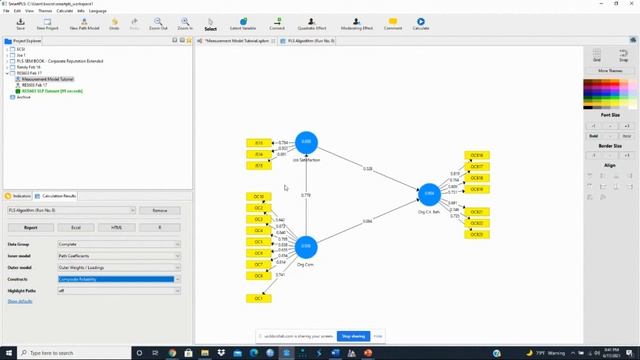640x360 pixels.
Task: Click the More Themes button
Action: tap(610, 71)
